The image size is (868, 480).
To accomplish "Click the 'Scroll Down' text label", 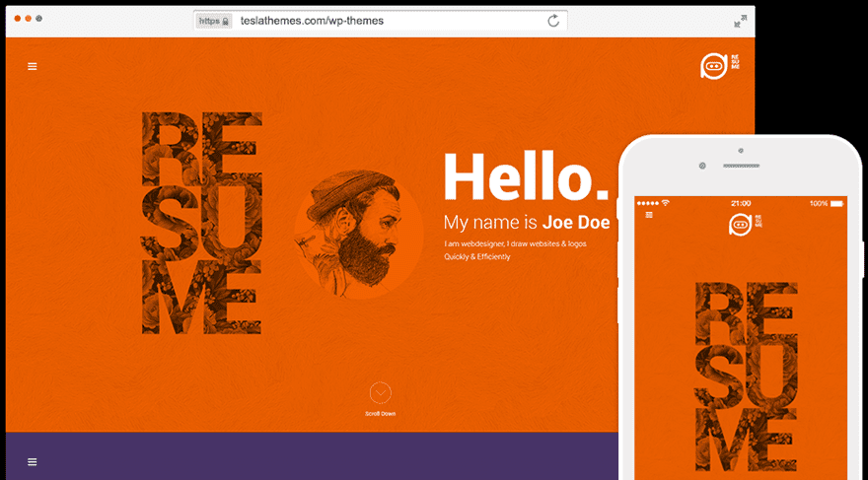I will (381, 413).
